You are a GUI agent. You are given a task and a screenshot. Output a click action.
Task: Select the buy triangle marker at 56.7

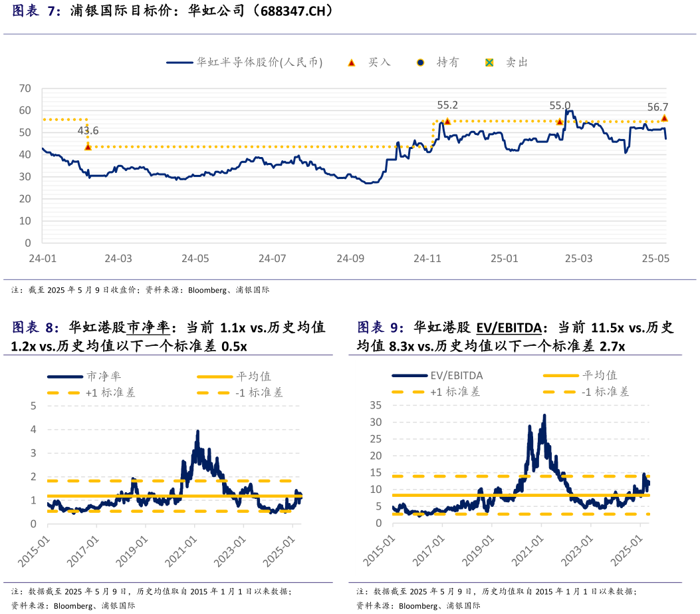click(664, 118)
